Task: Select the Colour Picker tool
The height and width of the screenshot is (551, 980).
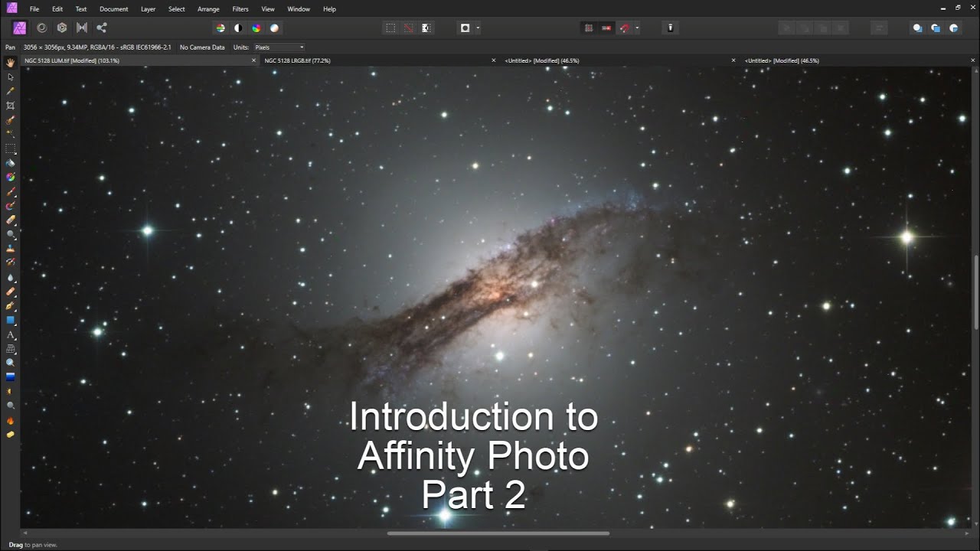Action: click(x=11, y=91)
